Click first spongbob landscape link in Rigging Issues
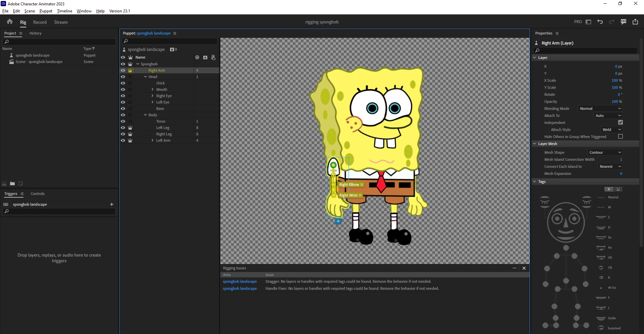This screenshot has height=334, width=644. (x=240, y=281)
